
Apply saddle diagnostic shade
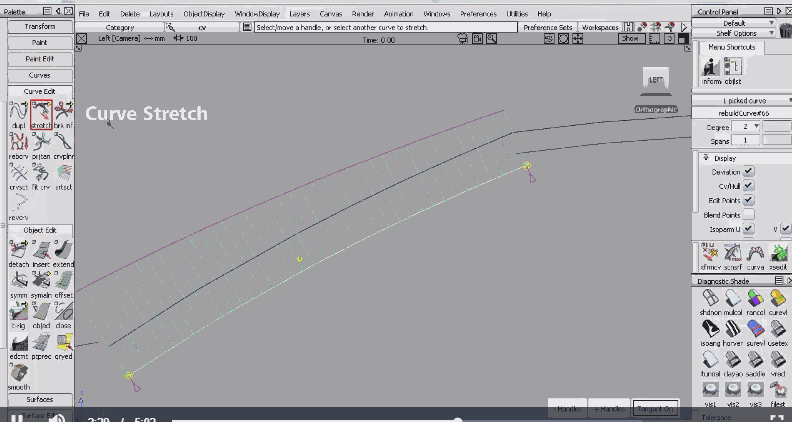755,364
